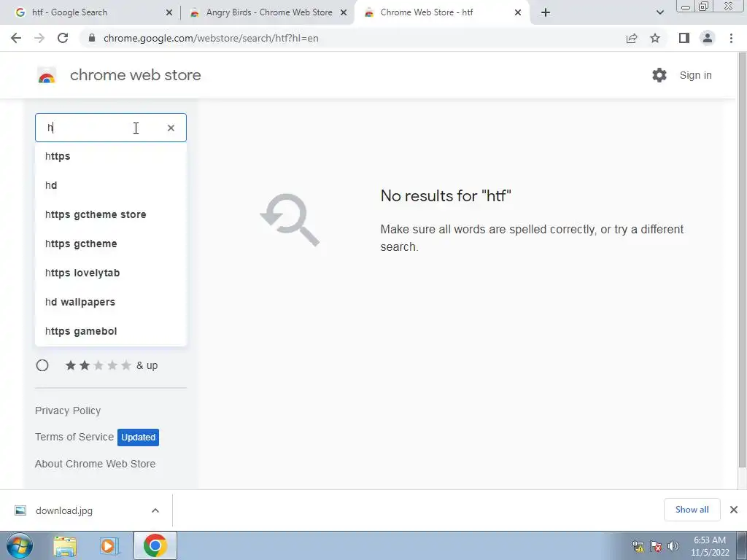The image size is (747, 560).
Task: View site information lock icon
Action: [93, 38]
